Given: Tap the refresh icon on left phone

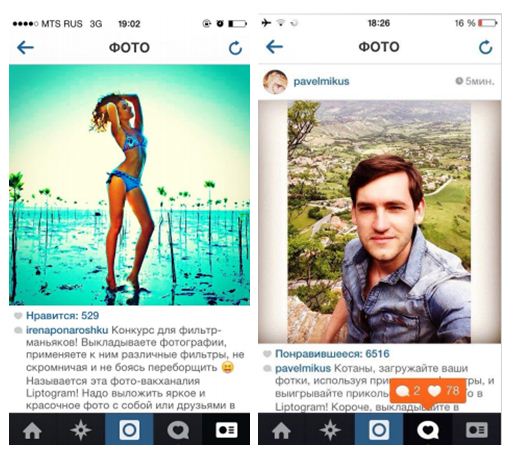Looking at the screenshot, I should 235,48.
